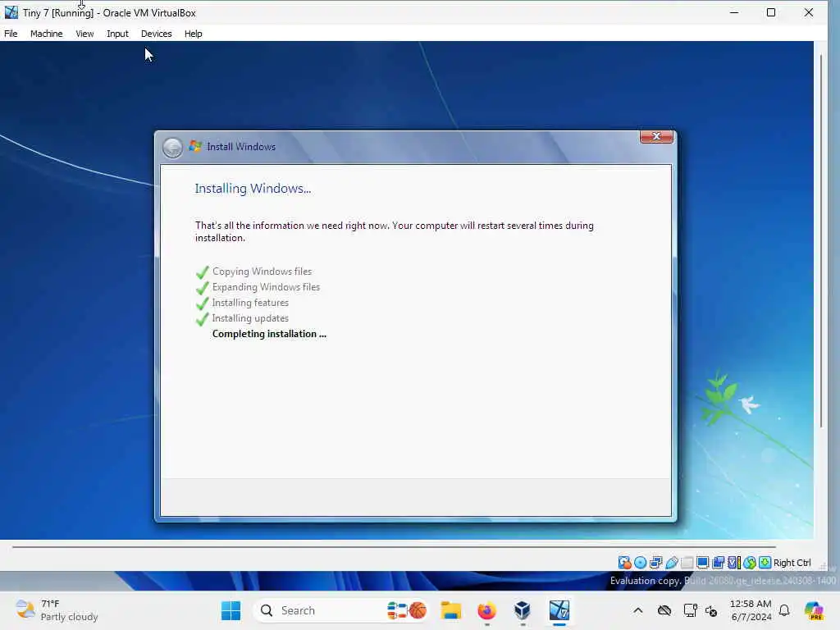
Task: Click the 'Installing updates' step text
Action: (250, 318)
